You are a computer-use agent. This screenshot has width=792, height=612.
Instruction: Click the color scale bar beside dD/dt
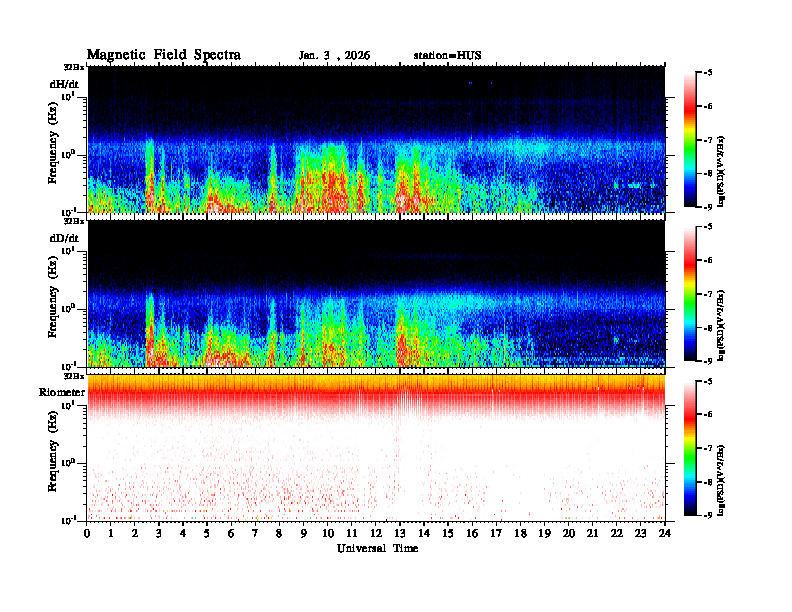pos(690,294)
